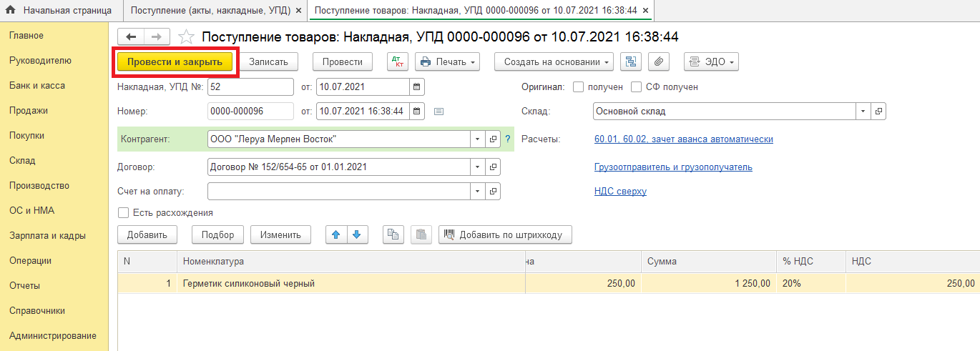Click the Дт/Кт postings icon
This screenshot has width=980, height=351.
click(397, 62)
